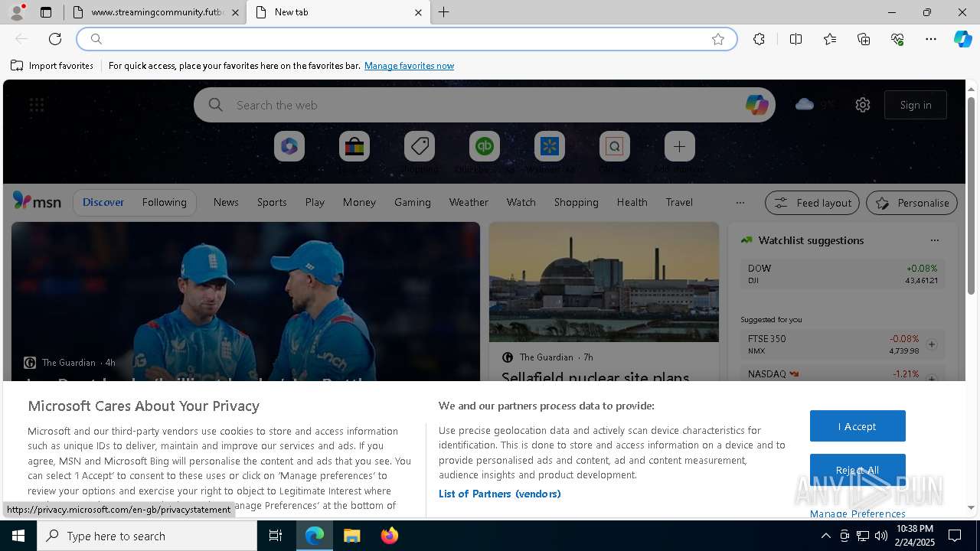Open the Health menu item

click(632, 202)
